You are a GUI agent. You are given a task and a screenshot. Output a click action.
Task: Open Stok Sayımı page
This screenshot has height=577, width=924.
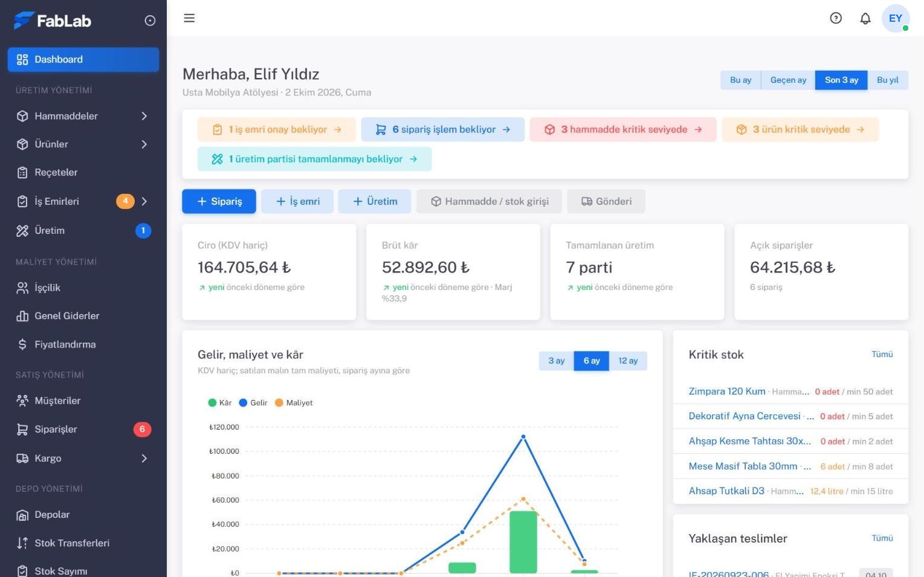pos(83,570)
